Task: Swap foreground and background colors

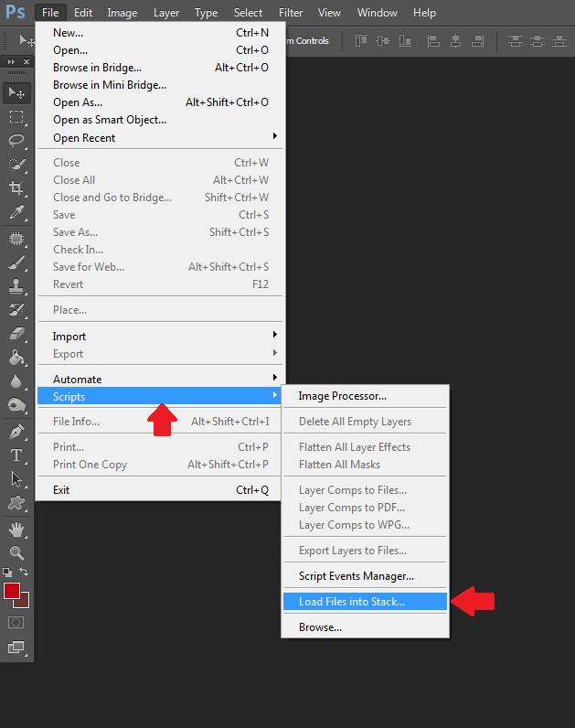Action: click(x=24, y=572)
